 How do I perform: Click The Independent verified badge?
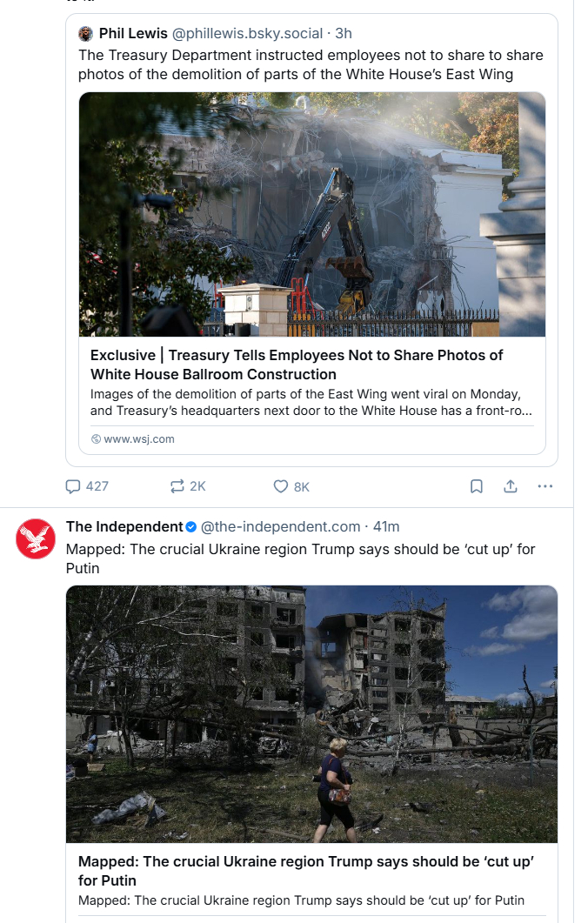(x=191, y=527)
